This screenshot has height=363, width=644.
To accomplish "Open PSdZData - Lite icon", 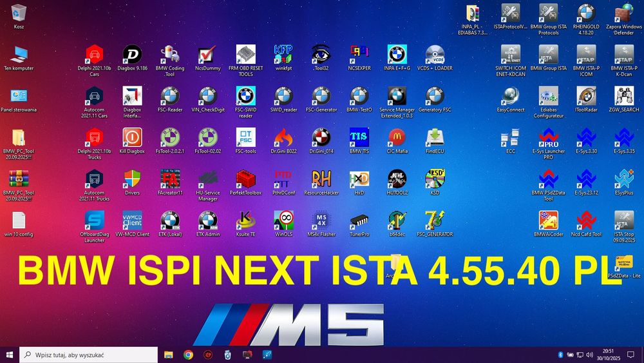I will click(x=624, y=263).
